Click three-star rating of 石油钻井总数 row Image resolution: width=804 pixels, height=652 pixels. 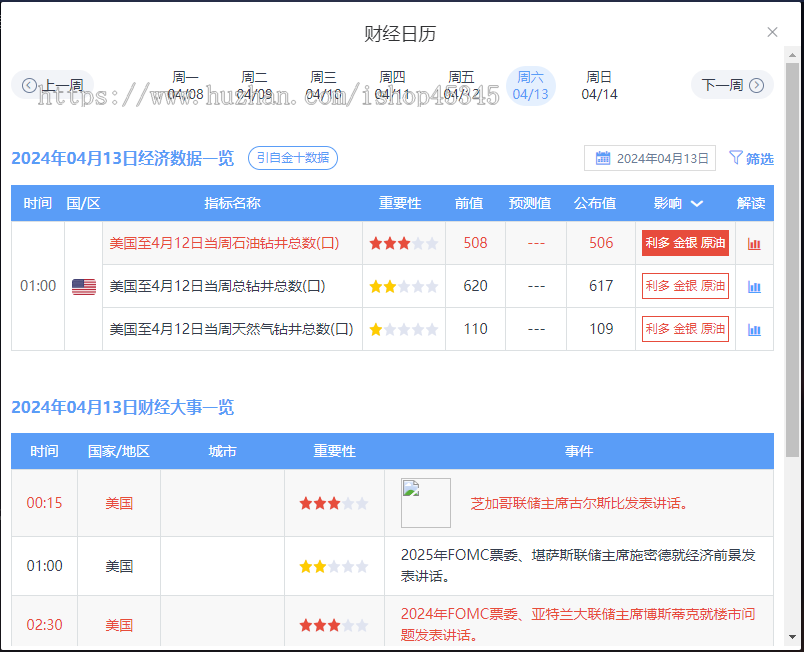coord(404,243)
